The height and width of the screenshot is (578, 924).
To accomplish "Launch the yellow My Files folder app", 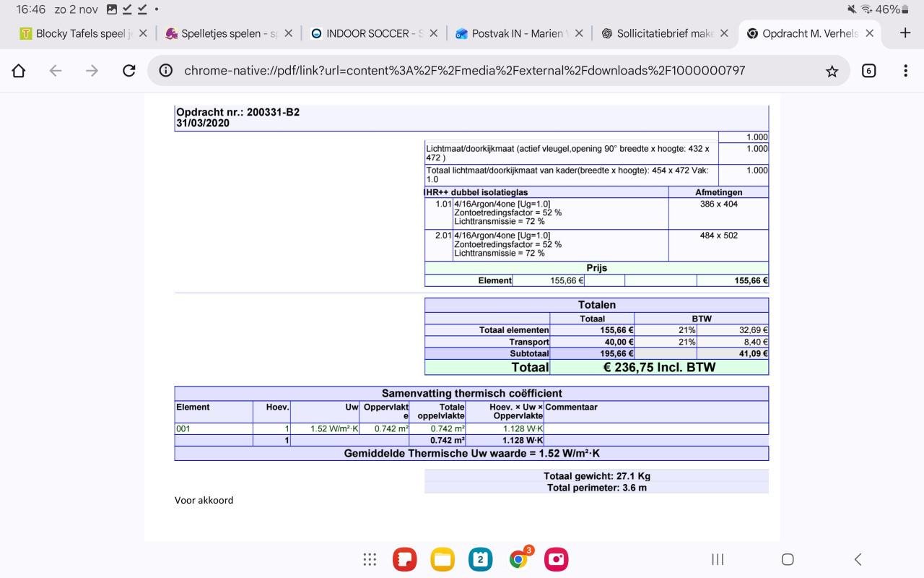I will 443,559.
